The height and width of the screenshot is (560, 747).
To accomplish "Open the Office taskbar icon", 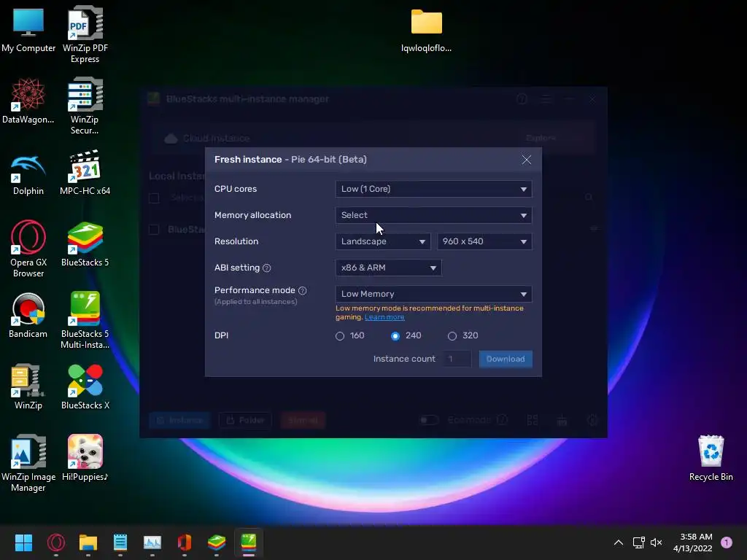I will (185, 542).
